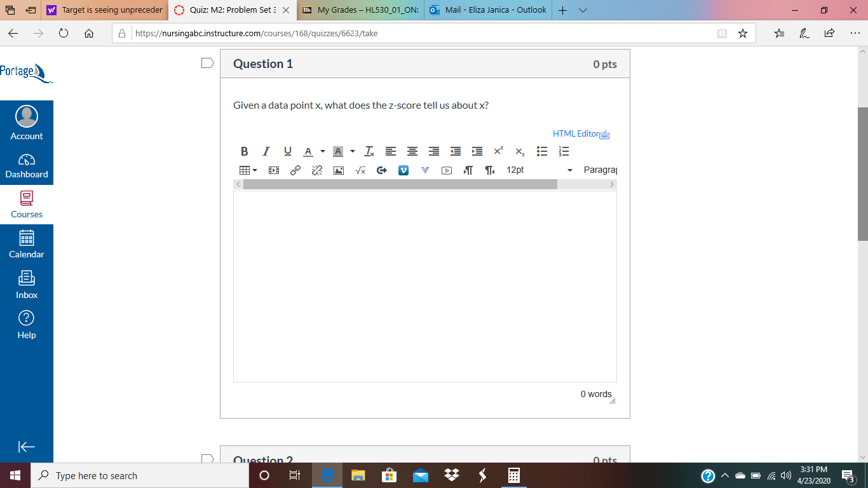The width and height of the screenshot is (868, 488).
Task: Insert a math equation using the square root icon
Action: click(x=360, y=170)
